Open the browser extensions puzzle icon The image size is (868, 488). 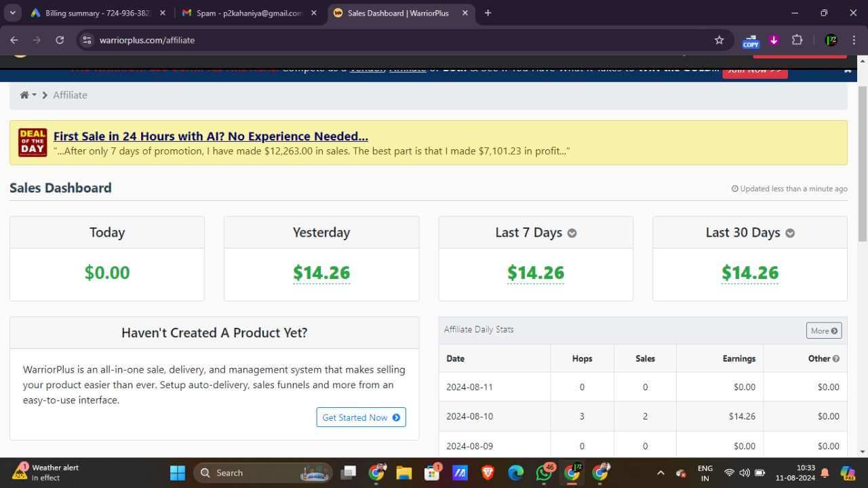click(x=797, y=40)
